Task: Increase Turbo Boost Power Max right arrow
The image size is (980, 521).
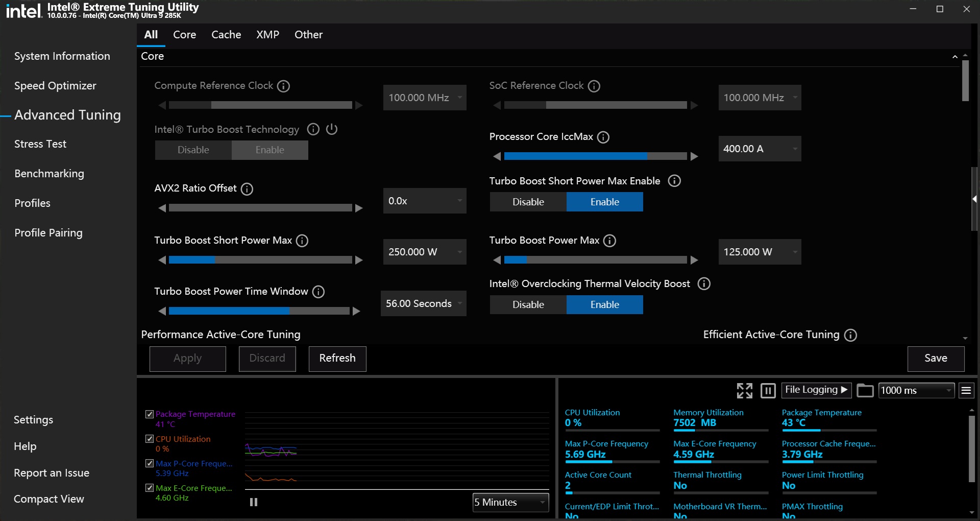Action: tap(694, 260)
